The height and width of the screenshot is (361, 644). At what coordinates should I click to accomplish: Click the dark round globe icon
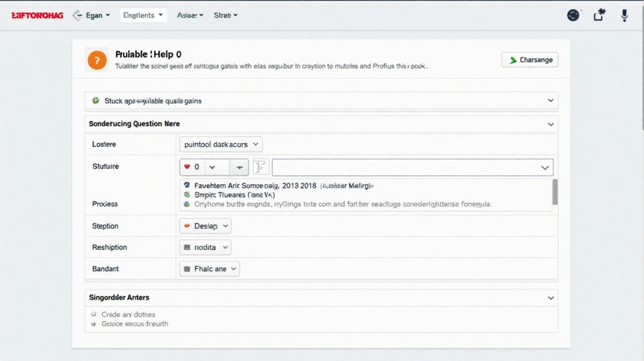(573, 16)
